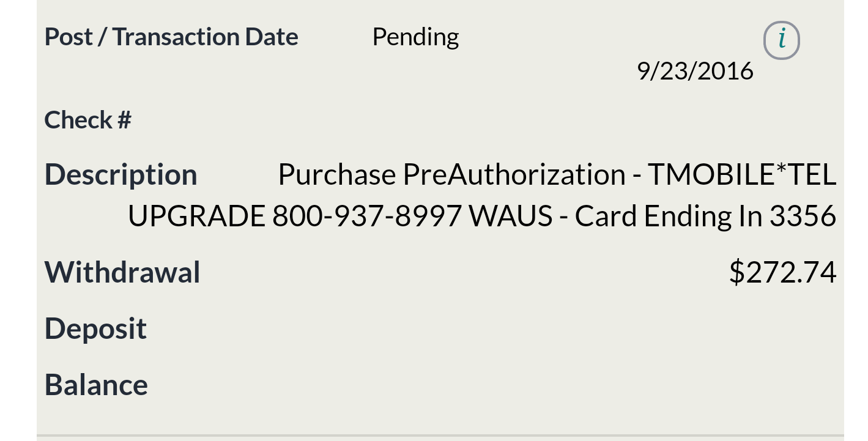Select the Pending status text

tap(415, 37)
